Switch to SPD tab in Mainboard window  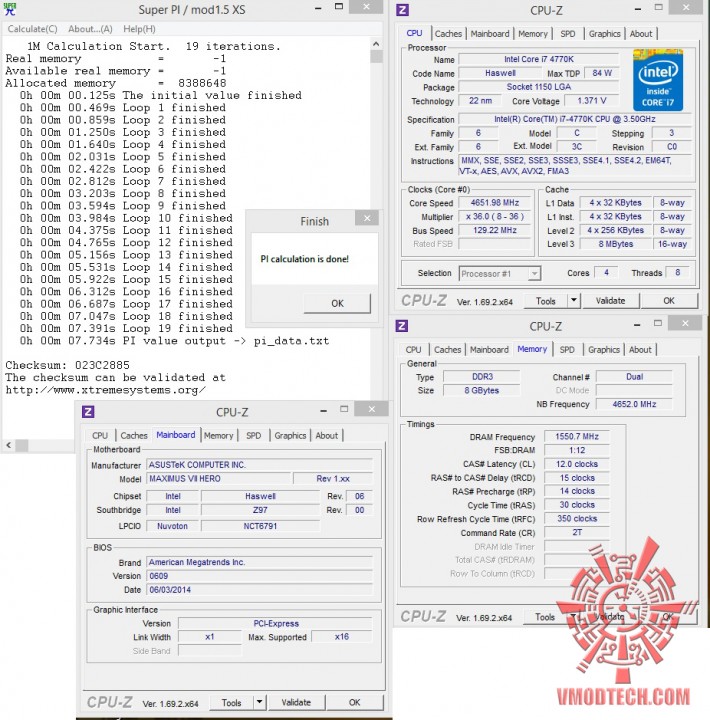coord(254,435)
